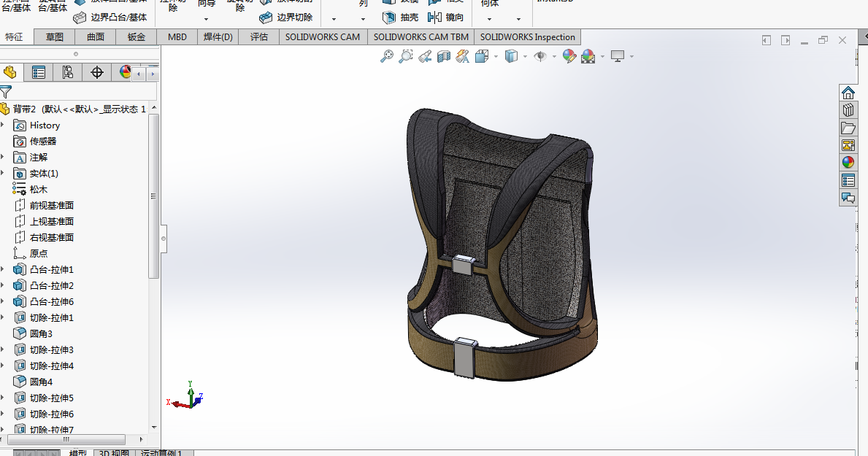Open the PropertyManager panel tab

(39, 72)
